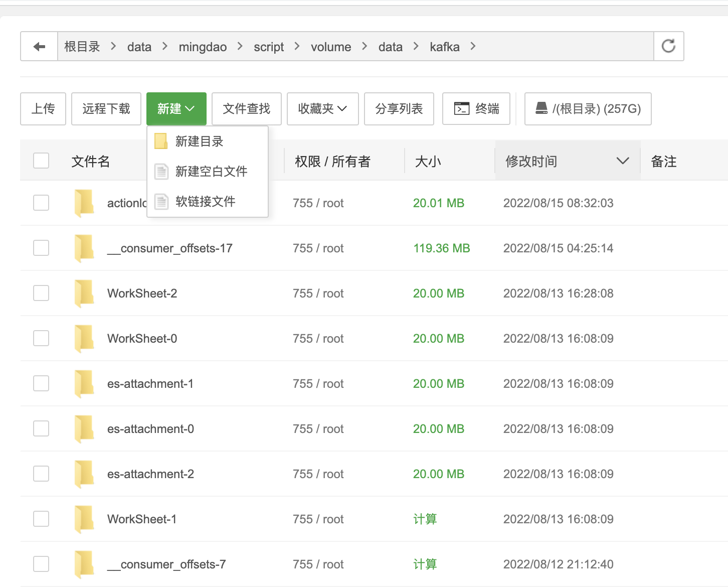The height and width of the screenshot is (587, 728).
Task: Choose 新建空白文件 from the menu
Action: click(211, 172)
